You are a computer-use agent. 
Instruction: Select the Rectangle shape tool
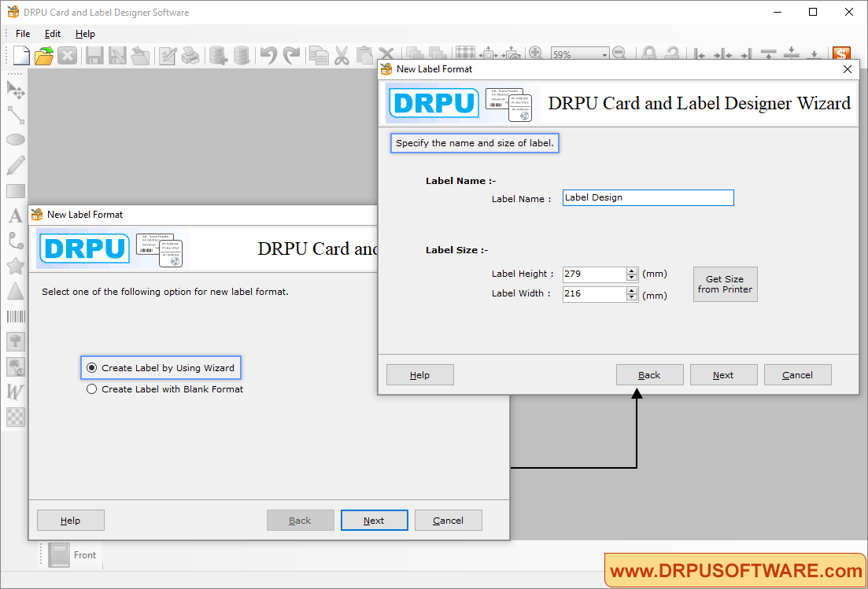[16, 191]
